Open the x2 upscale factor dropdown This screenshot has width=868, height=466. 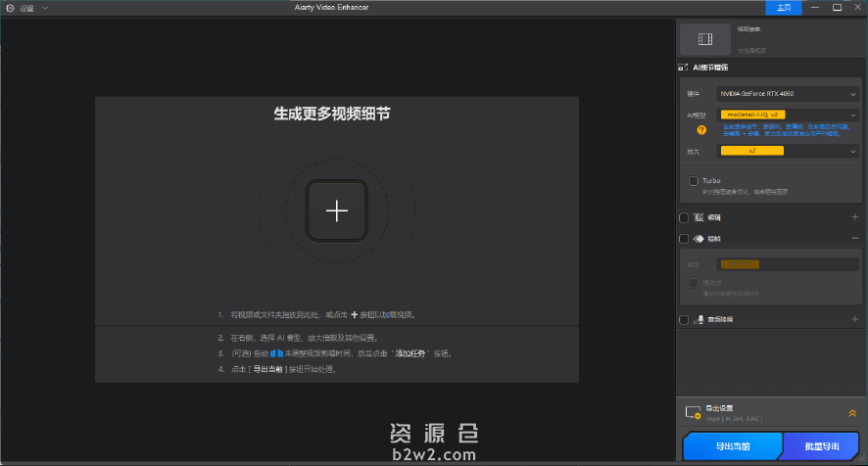tap(788, 151)
